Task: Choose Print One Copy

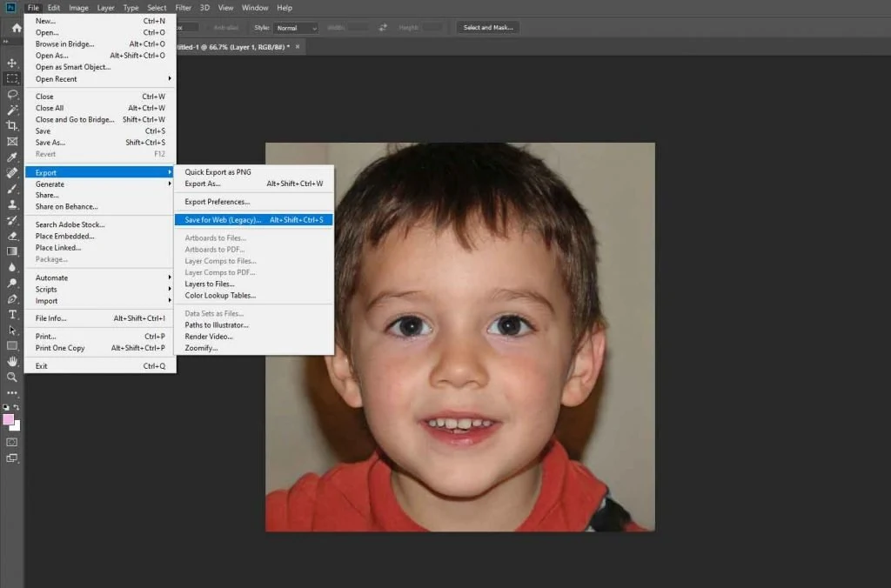Action: click(x=100, y=348)
